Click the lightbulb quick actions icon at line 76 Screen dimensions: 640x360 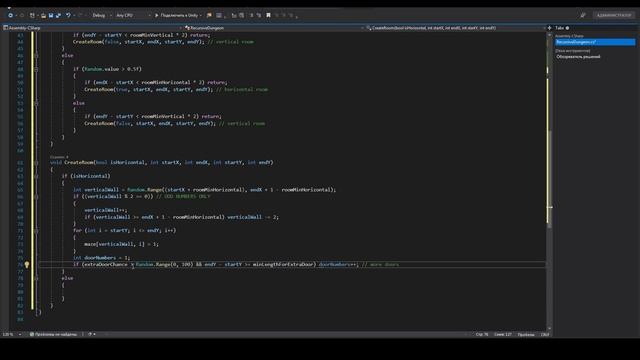[27, 264]
